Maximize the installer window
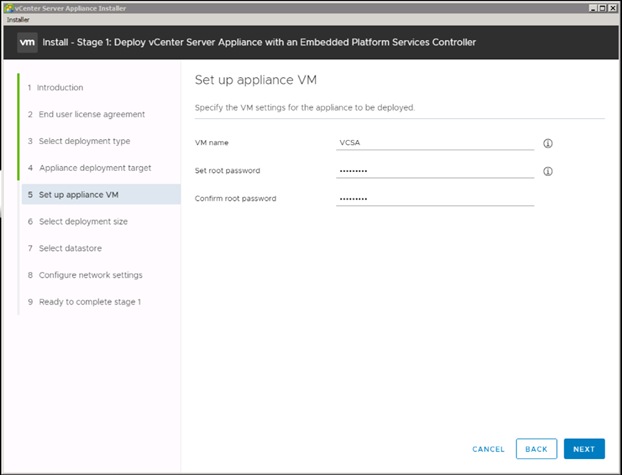 pyautogui.click(x=603, y=8)
